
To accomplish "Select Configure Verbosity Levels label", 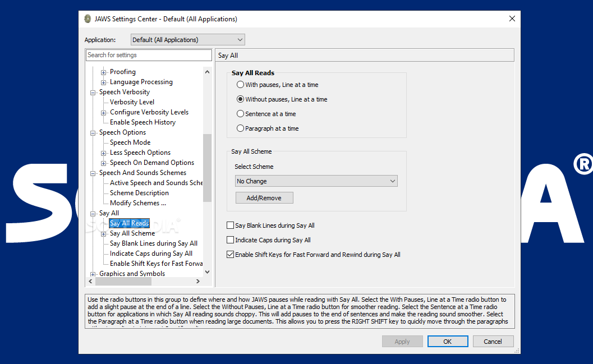I will click(149, 112).
